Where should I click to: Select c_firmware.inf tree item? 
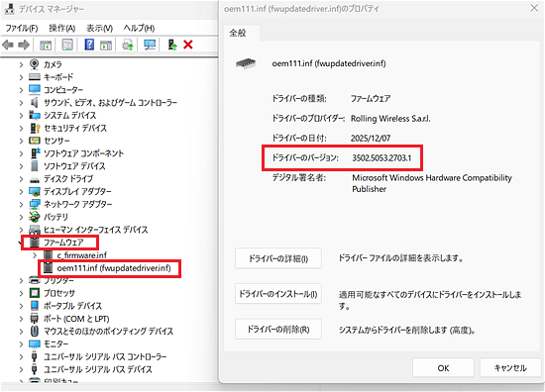coord(82,255)
